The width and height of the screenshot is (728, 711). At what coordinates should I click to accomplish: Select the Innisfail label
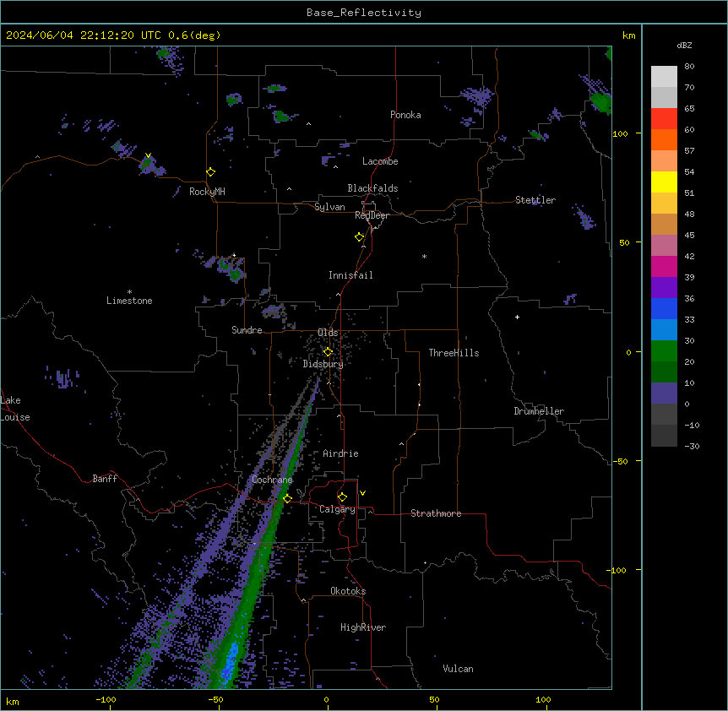[350, 275]
